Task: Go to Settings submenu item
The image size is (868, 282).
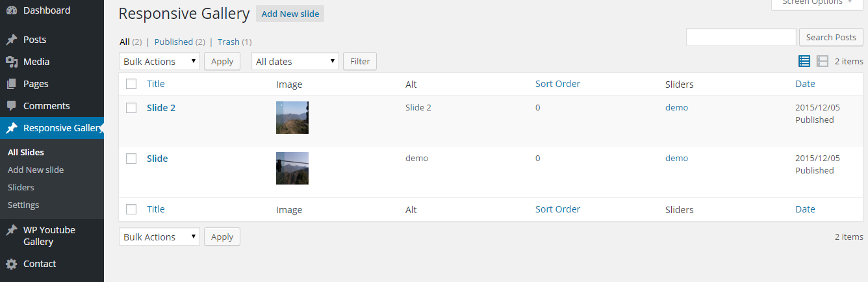Action: pos(23,205)
